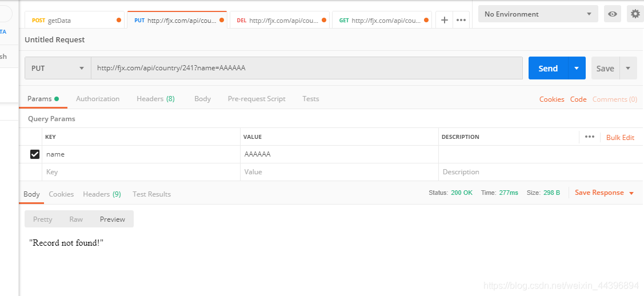Open the Test Results tab
This screenshot has height=296, width=644.
coord(151,194)
